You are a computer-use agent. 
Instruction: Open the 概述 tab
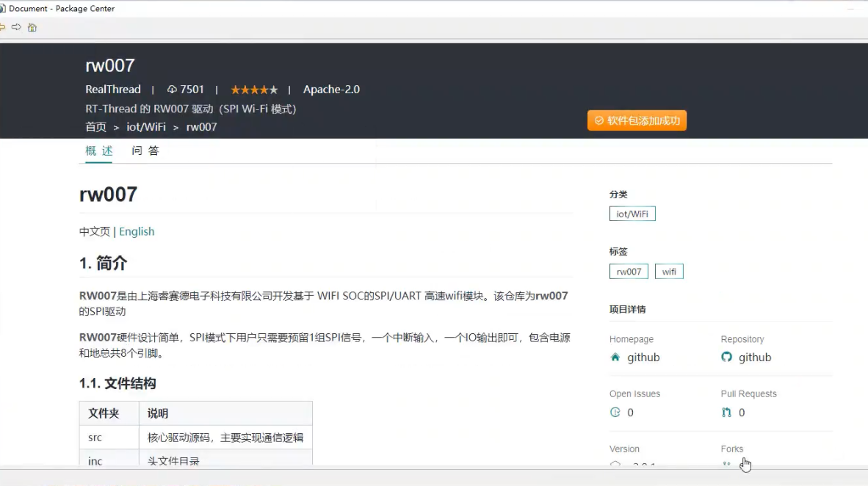[x=99, y=150]
